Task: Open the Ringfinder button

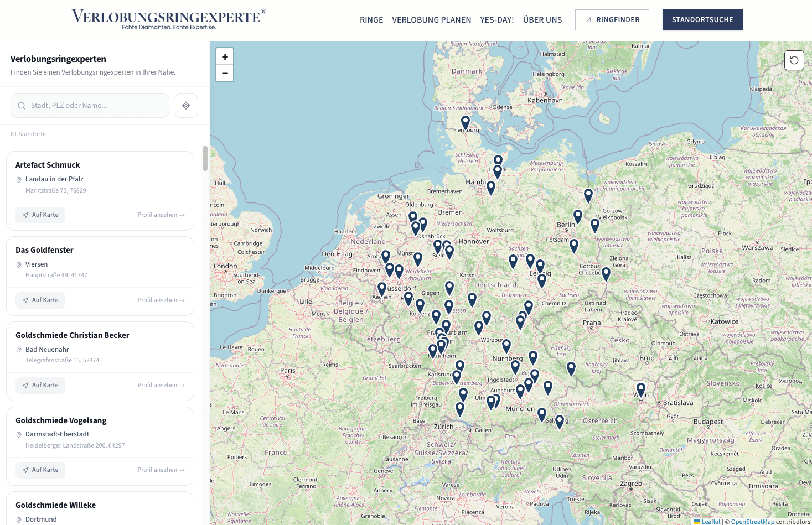Action: tap(612, 20)
